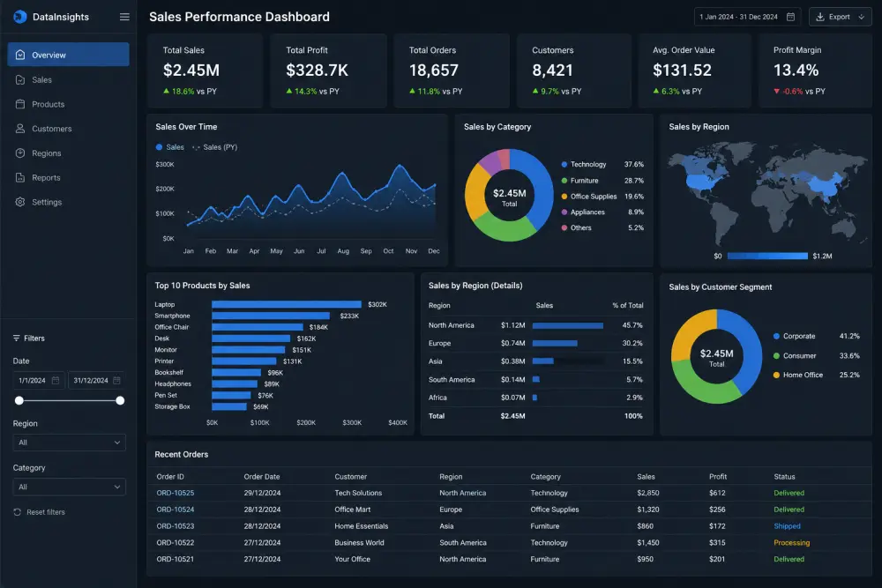Open order ORD-10521 link

[x=175, y=559]
